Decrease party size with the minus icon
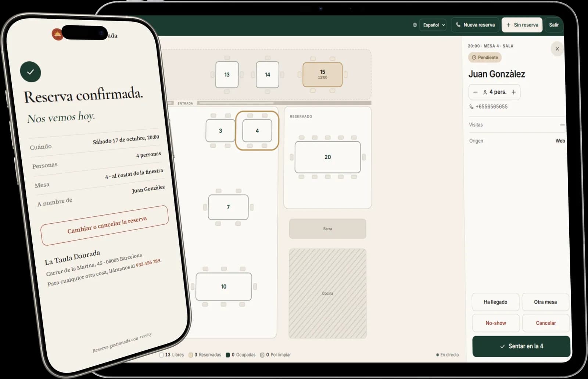The image size is (588, 379). [475, 92]
